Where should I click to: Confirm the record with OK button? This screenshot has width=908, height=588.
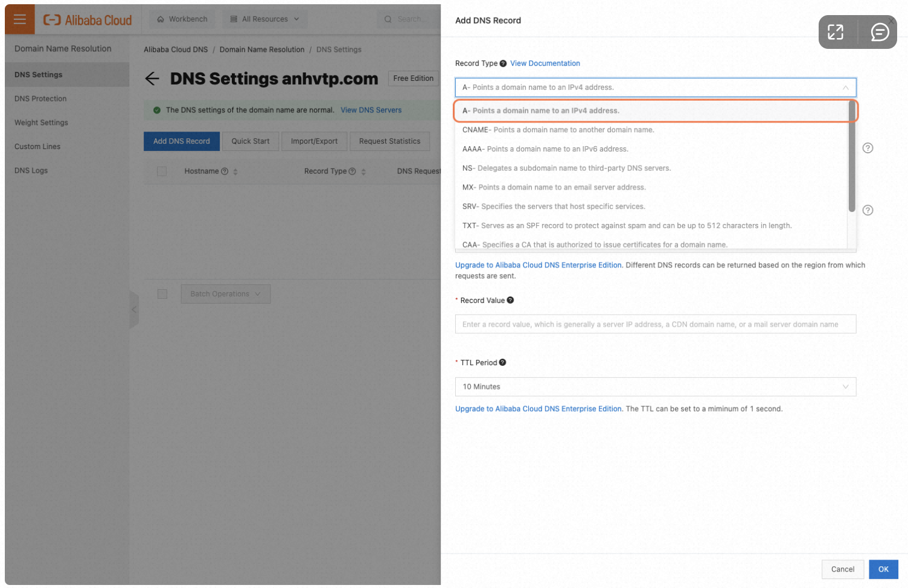point(883,569)
